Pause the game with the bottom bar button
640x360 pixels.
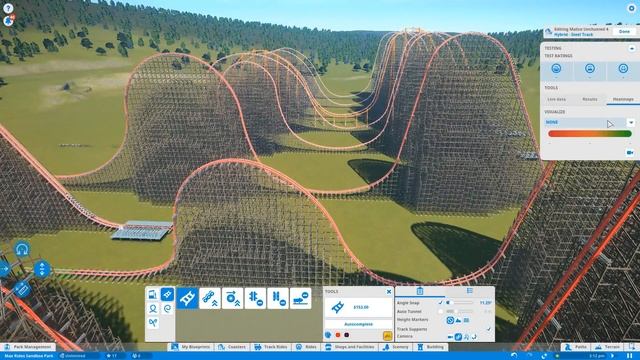pos(630,356)
